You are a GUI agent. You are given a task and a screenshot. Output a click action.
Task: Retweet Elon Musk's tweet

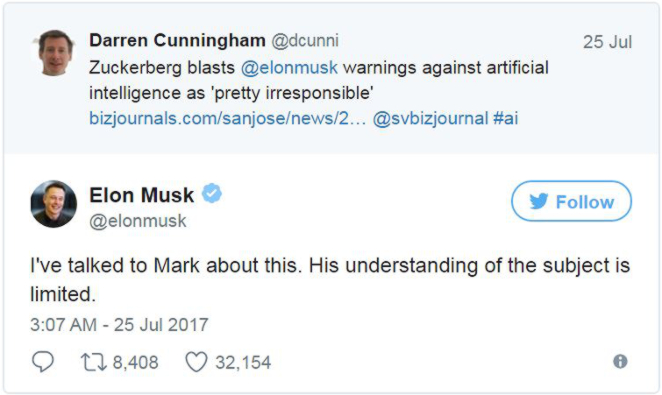pyautogui.click(x=94, y=363)
